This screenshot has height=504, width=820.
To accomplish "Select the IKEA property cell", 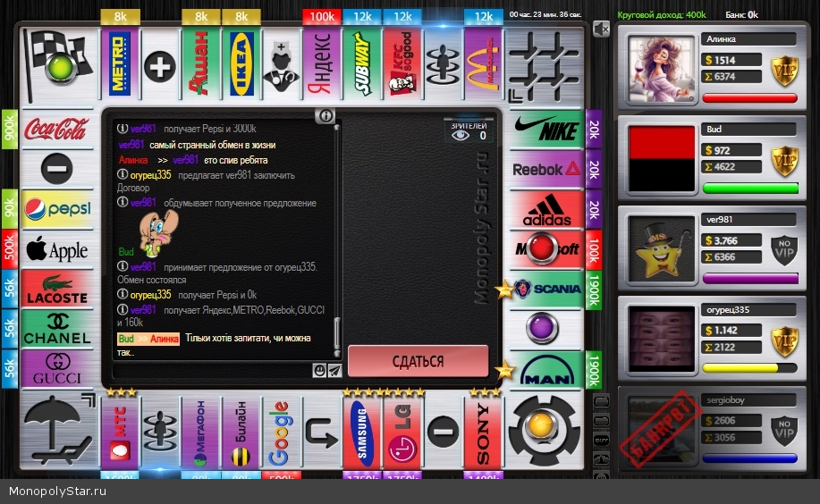I will point(241,63).
